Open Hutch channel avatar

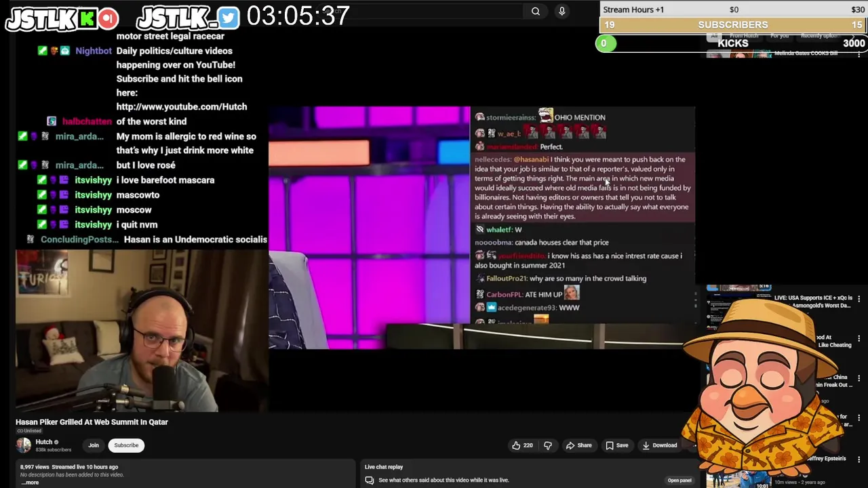(x=24, y=445)
